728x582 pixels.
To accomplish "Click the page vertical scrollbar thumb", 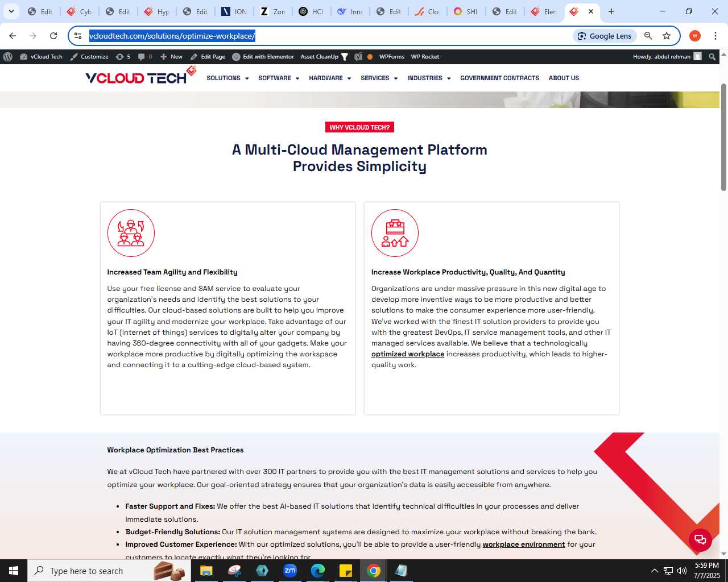I will tap(723, 136).
